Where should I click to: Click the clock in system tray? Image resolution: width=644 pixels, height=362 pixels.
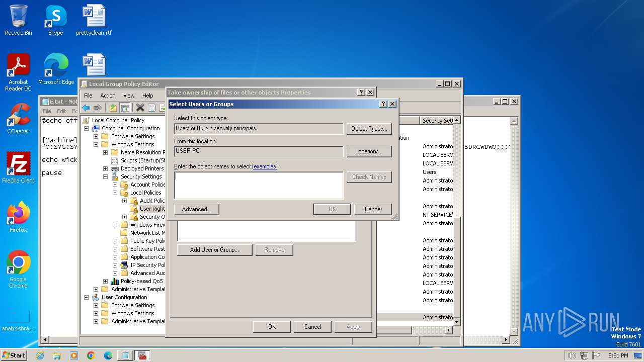click(618, 355)
